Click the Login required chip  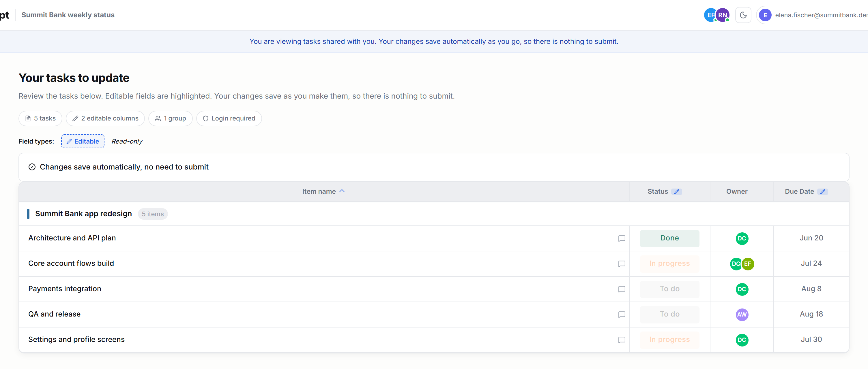point(229,118)
